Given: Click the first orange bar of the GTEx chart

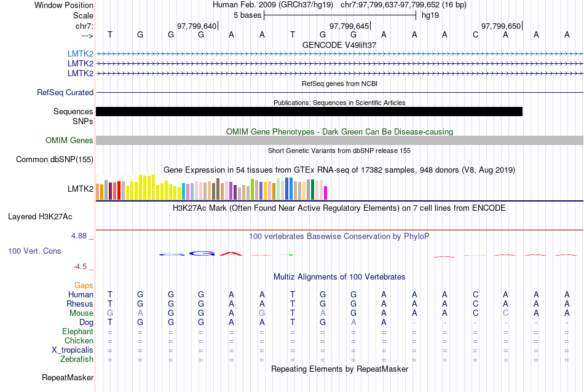Looking at the screenshot, I should click(98, 192).
